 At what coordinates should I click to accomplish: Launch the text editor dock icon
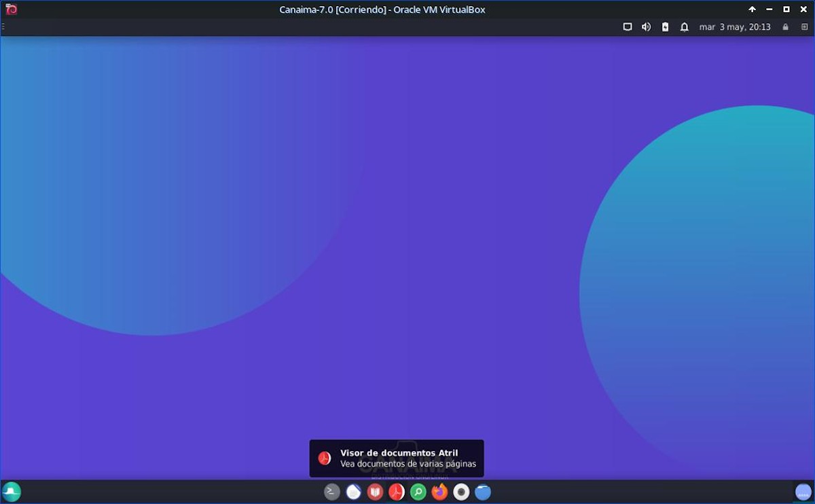pyautogui.click(x=353, y=492)
